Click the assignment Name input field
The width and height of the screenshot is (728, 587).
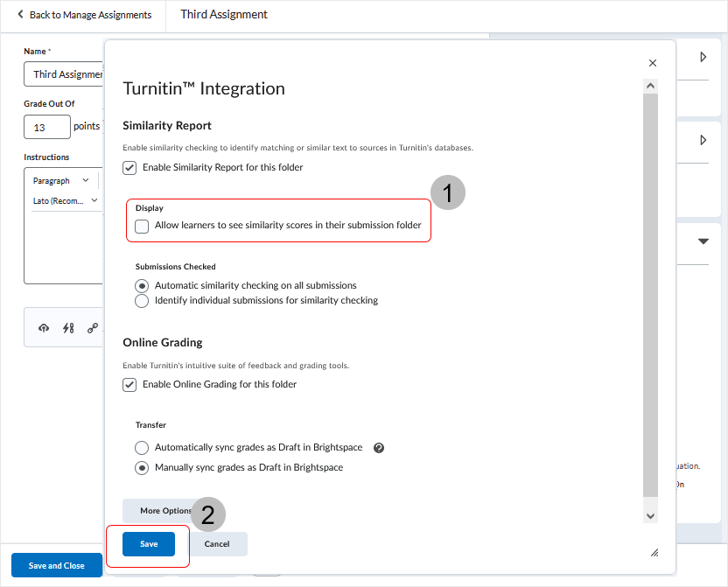point(64,74)
